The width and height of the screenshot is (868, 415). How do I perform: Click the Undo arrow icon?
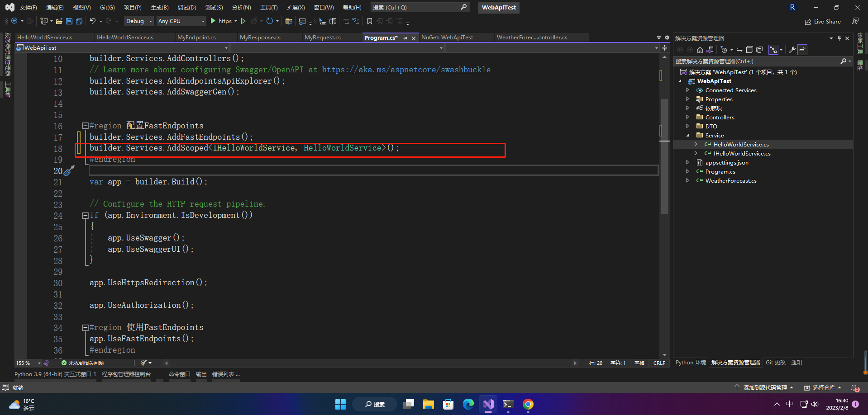coord(93,21)
